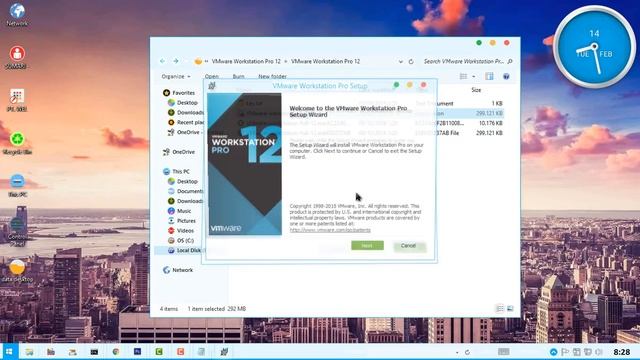This screenshot has height=360, width=640.
Task: Expand the view options dropdown arrow
Action: (x=473, y=76)
